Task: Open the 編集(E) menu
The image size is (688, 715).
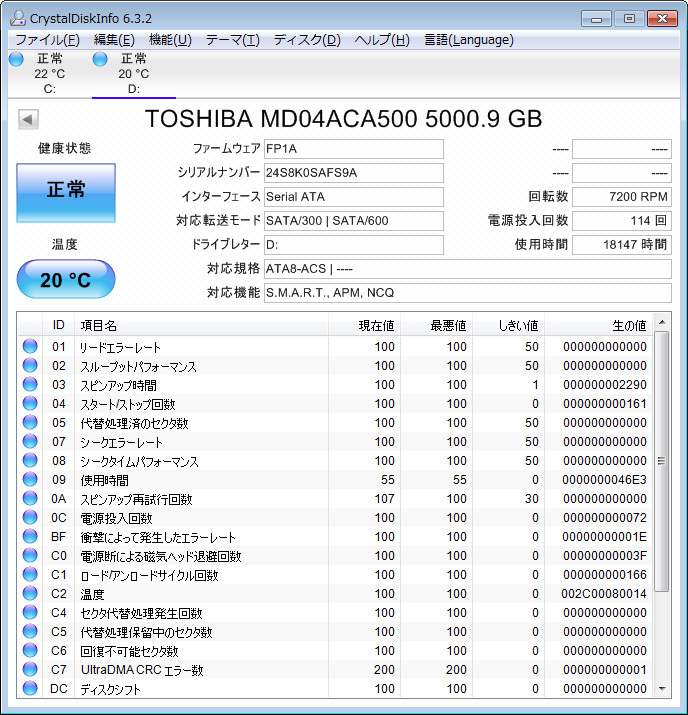Action: coord(114,40)
